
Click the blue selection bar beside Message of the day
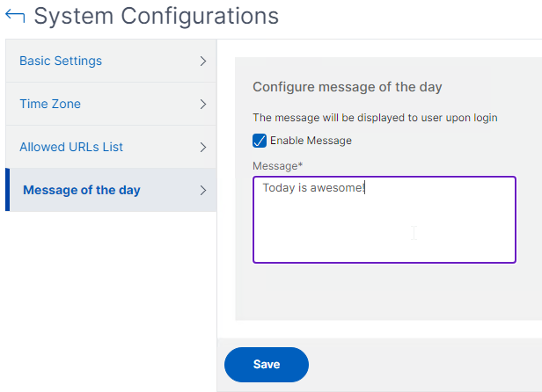click(x=8, y=190)
